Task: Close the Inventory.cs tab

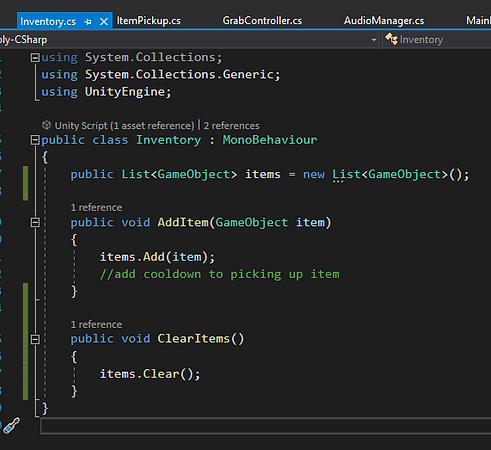Action: [x=104, y=22]
